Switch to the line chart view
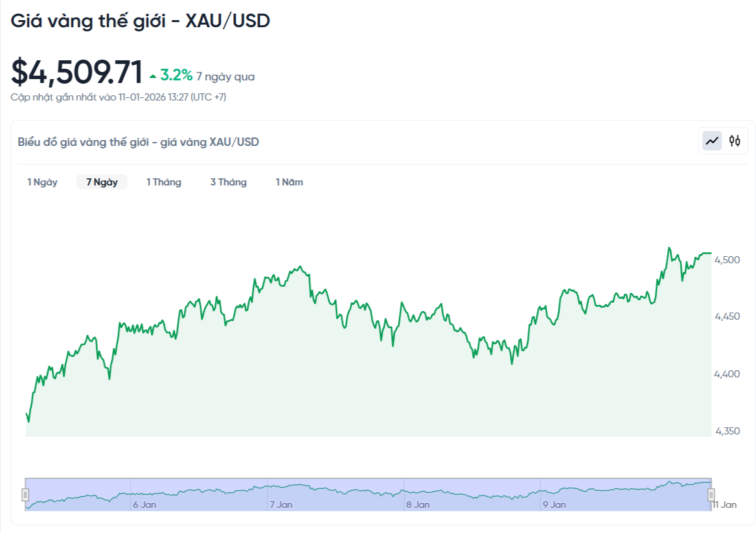756x533 pixels. click(x=713, y=140)
